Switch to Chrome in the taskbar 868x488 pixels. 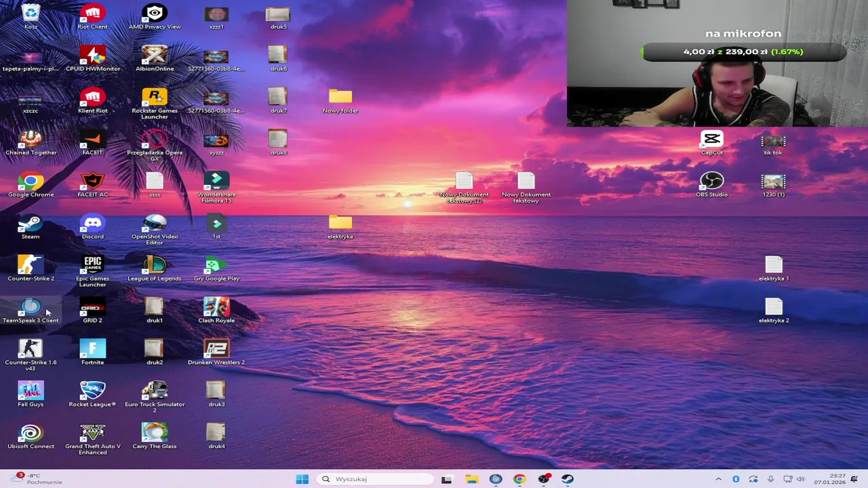[519, 479]
